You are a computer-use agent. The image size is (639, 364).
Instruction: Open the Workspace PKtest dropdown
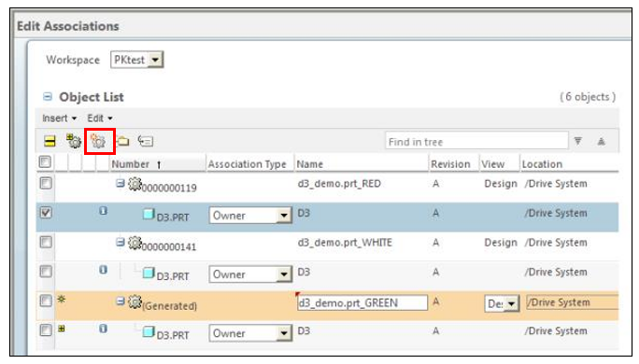point(155,60)
